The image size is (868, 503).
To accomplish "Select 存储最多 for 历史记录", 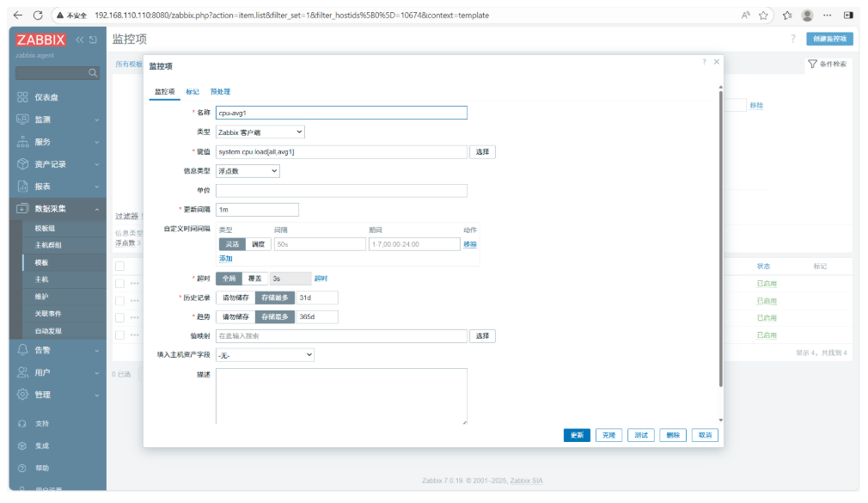I will pyautogui.click(x=274, y=298).
